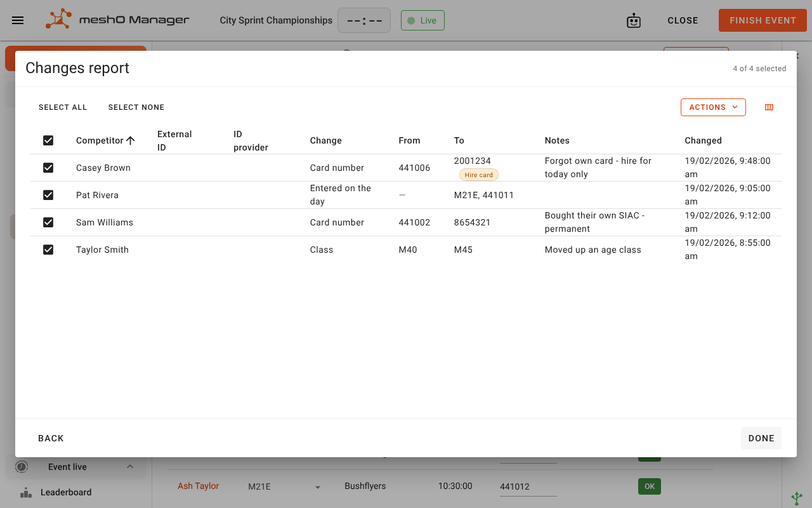Viewport: 812px width, 508px height.
Task: Click the From column header
Action: [x=409, y=140]
